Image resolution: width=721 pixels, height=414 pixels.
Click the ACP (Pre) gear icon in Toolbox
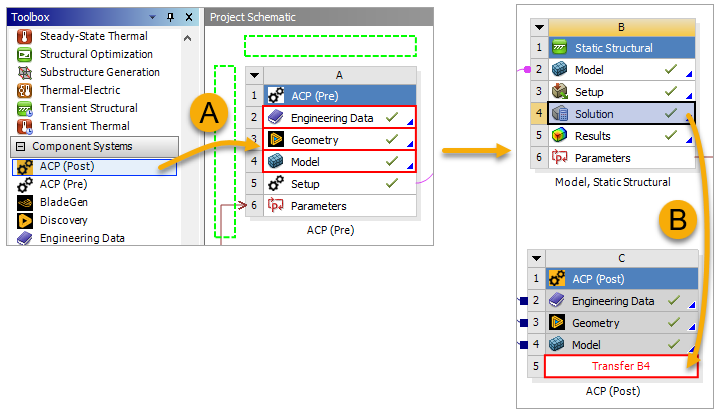tap(24, 184)
